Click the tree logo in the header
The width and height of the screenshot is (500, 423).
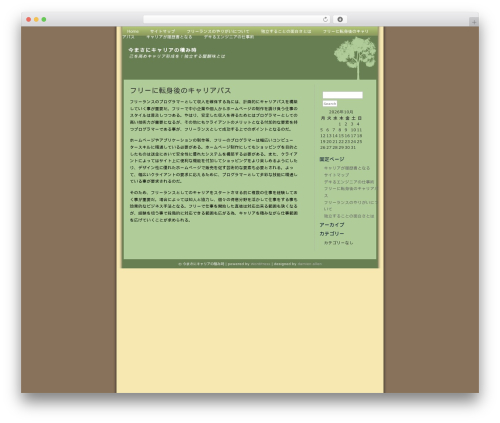click(355, 58)
